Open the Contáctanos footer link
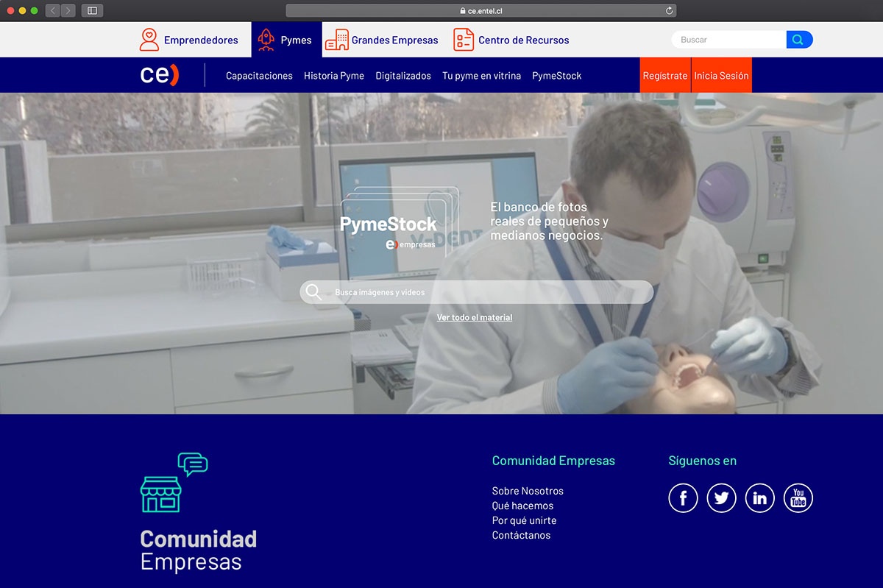 click(x=521, y=535)
